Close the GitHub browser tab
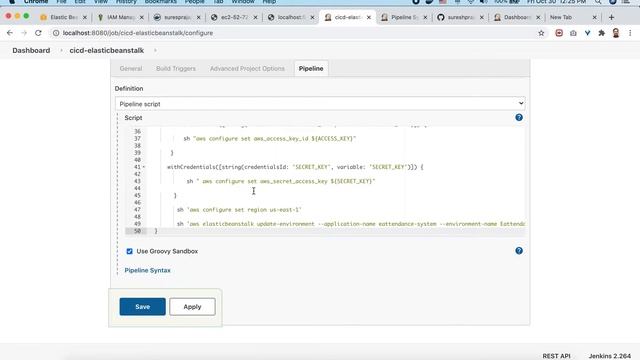640x360 pixels. coord(482,17)
